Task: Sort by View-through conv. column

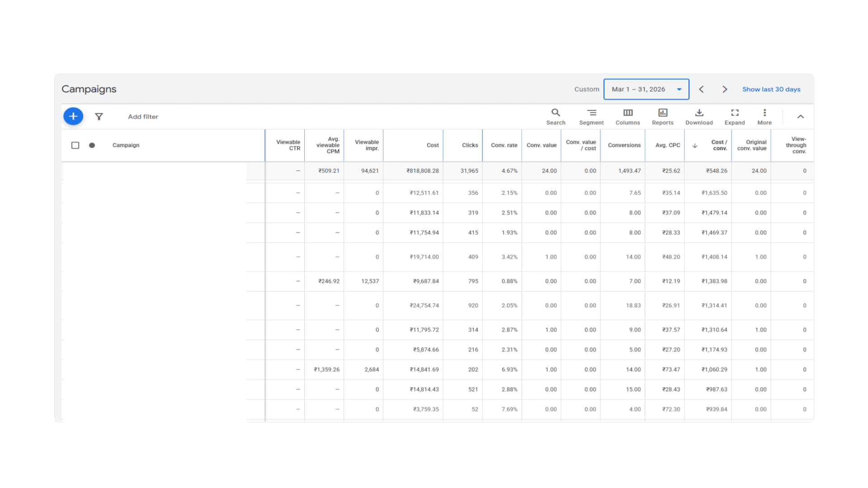Action: tap(796, 145)
